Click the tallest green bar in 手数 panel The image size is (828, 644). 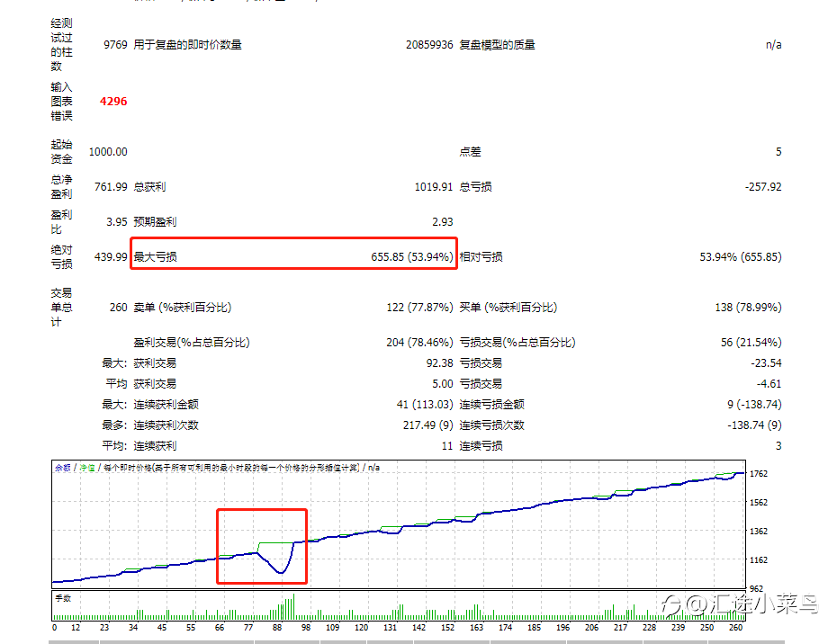293,606
